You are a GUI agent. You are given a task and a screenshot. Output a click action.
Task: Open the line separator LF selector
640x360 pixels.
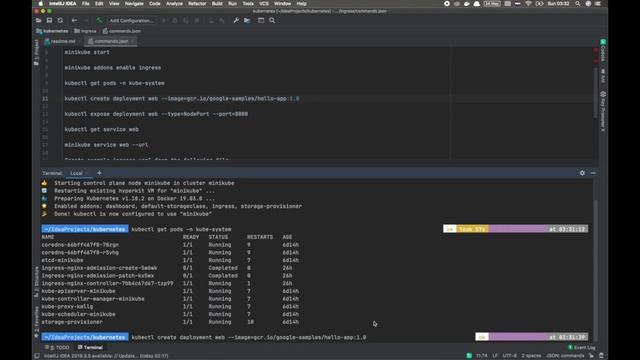[x=495, y=356]
